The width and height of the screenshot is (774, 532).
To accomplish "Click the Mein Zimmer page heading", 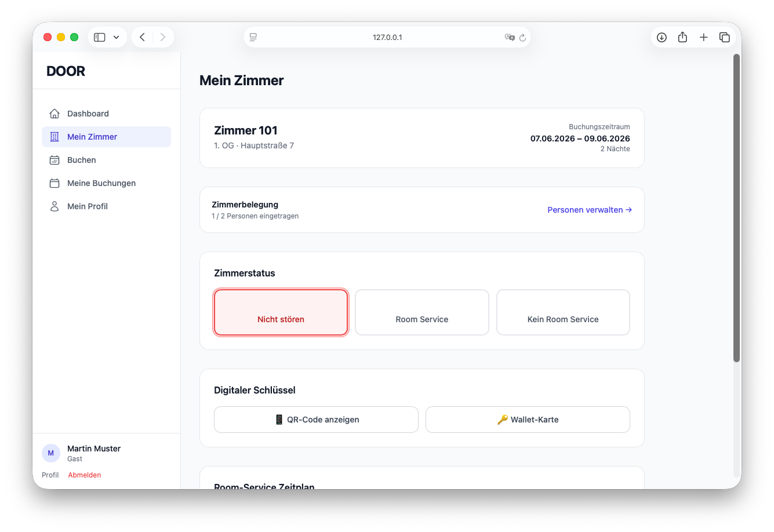I will click(242, 81).
